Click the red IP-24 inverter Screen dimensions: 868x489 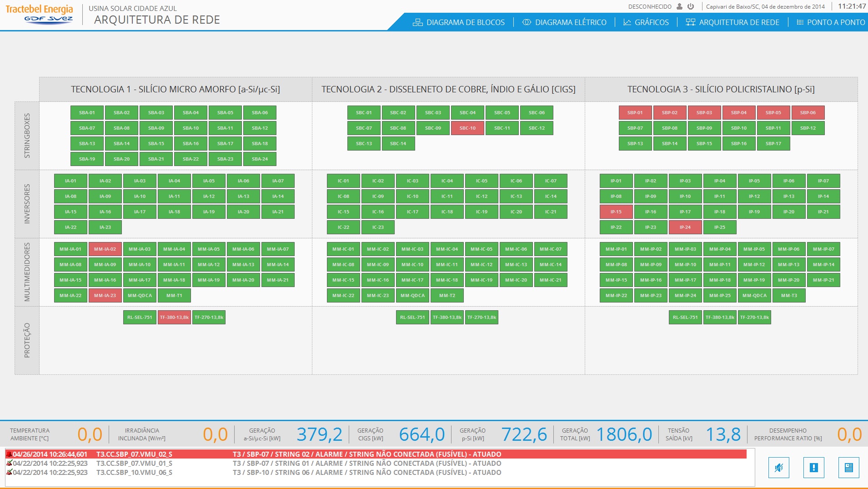pyautogui.click(x=685, y=227)
